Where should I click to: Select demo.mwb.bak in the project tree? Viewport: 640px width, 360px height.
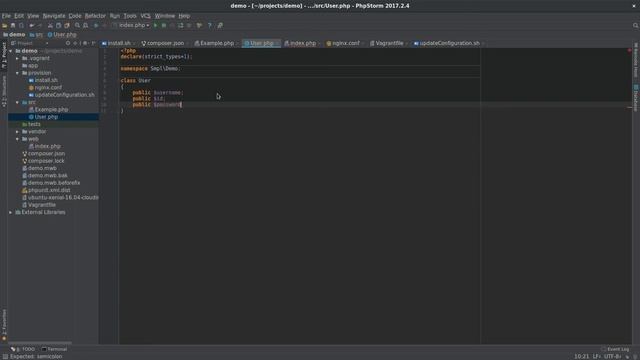click(x=48, y=176)
